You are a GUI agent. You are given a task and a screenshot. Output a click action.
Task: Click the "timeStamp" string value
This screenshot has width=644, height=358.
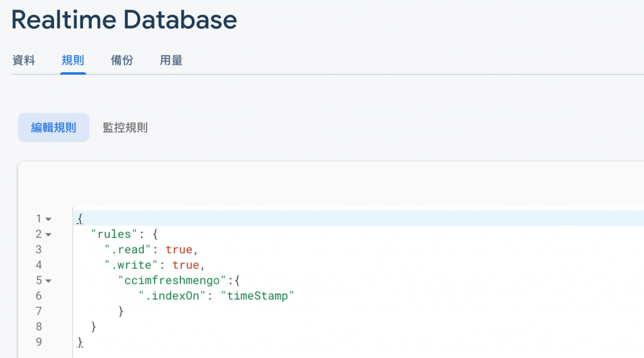click(x=258, y=296)
